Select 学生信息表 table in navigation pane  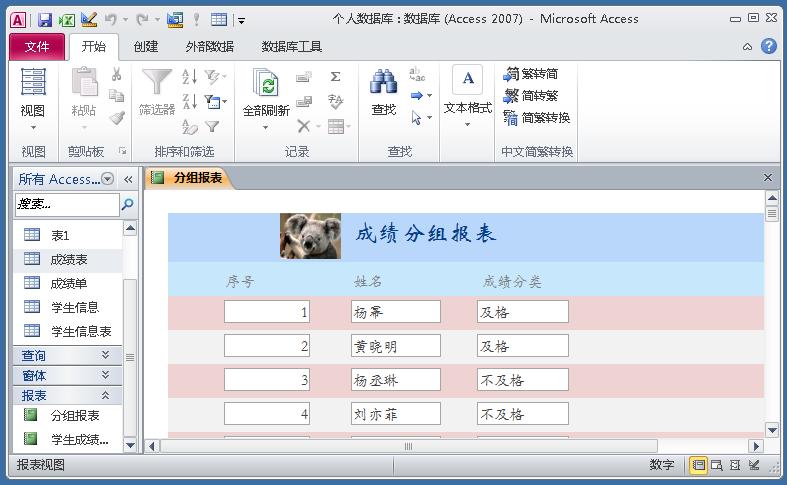[68, 331]
